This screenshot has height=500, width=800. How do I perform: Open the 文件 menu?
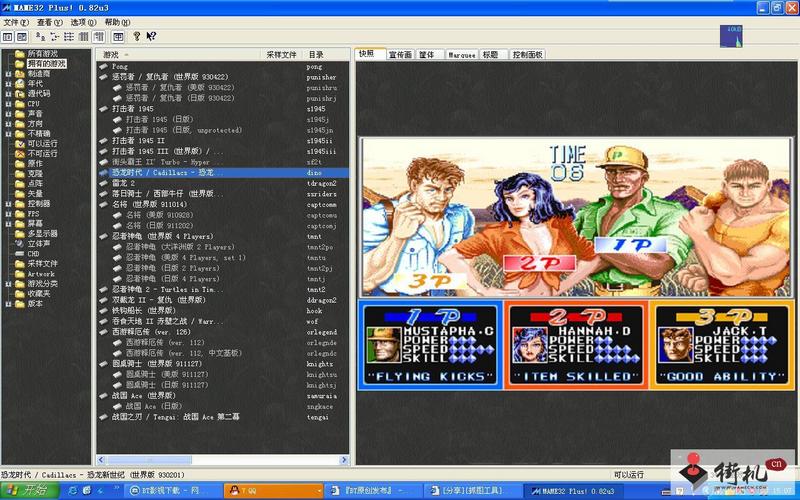click(x=12, y=22)
